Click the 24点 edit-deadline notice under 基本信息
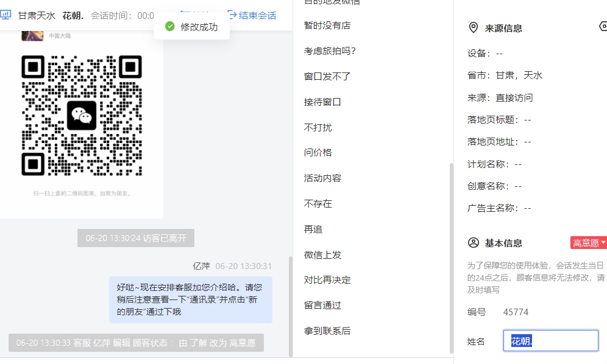This screenshot has width=607, height=364. (536, 278)
